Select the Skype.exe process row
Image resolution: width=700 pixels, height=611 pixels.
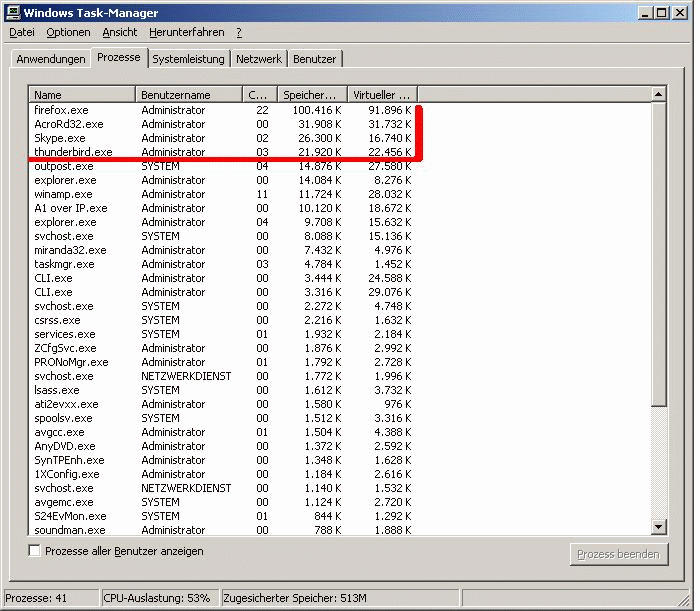223,138
